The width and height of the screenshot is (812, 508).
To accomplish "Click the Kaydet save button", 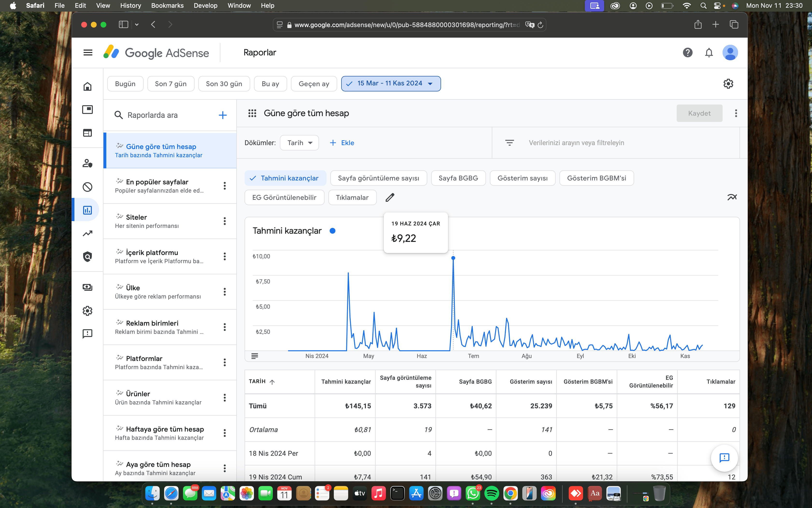I will pos(699,113).
